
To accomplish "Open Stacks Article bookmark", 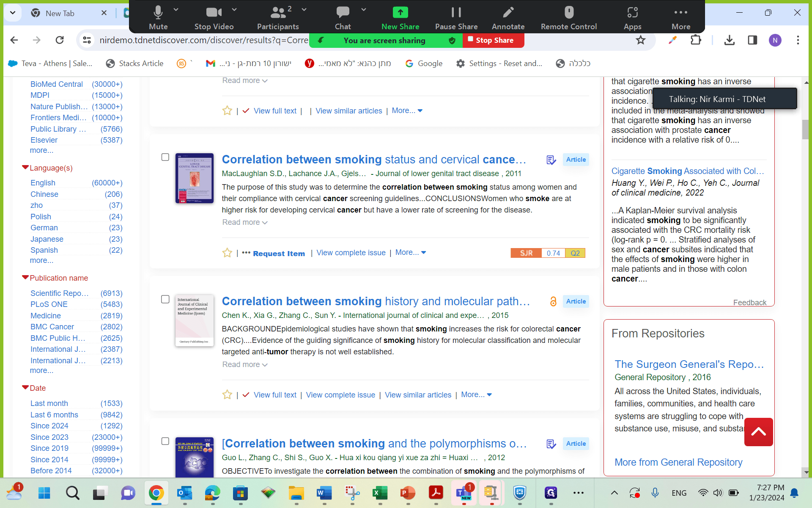I will click(134, 63).
